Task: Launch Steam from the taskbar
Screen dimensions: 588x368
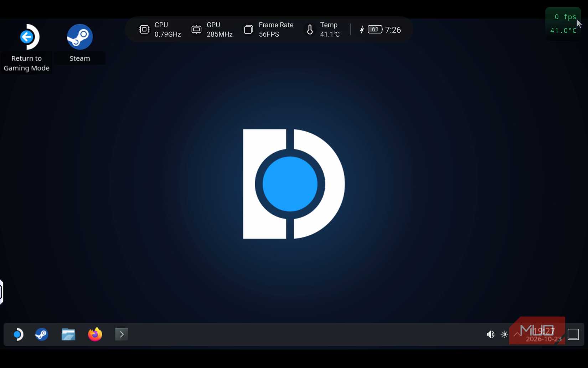Action: coord(42,334)
